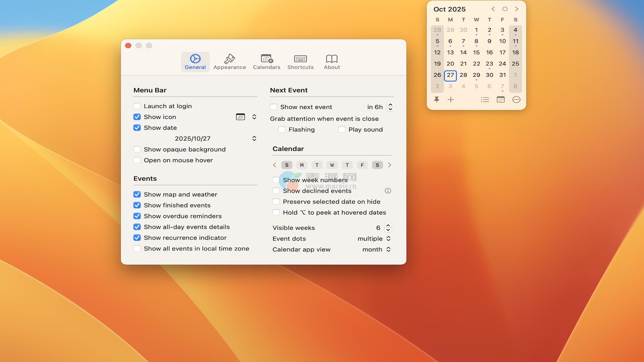The height and width of the screenshot is (362, 644).
Task: Click info icon beside Show declined events
Action: tap(388, 191)
